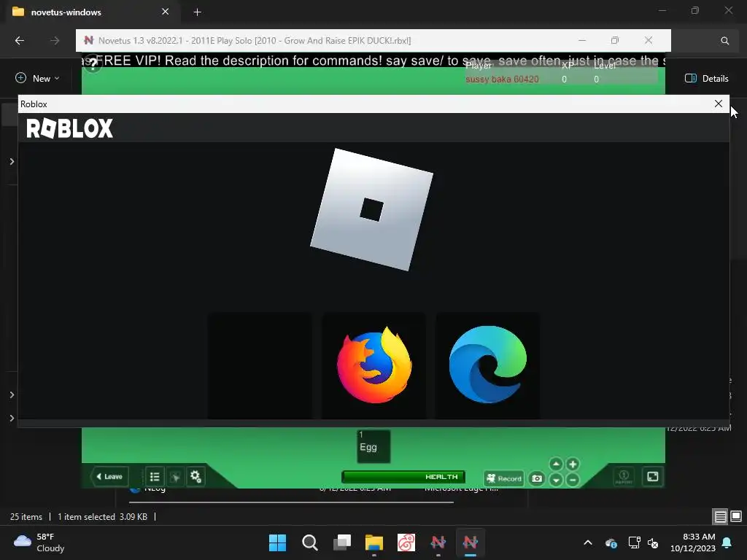Switch to details list view in Explorer status bar

(720, 517)
